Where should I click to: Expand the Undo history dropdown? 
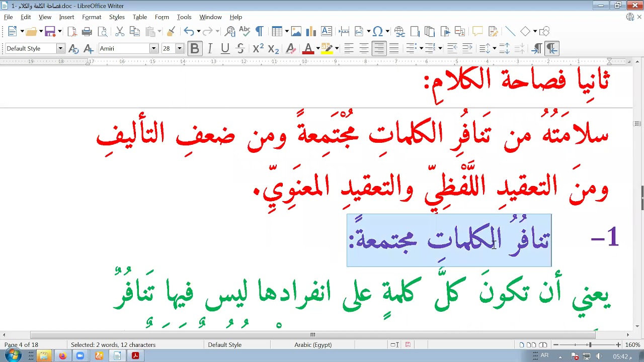(198, 32)
